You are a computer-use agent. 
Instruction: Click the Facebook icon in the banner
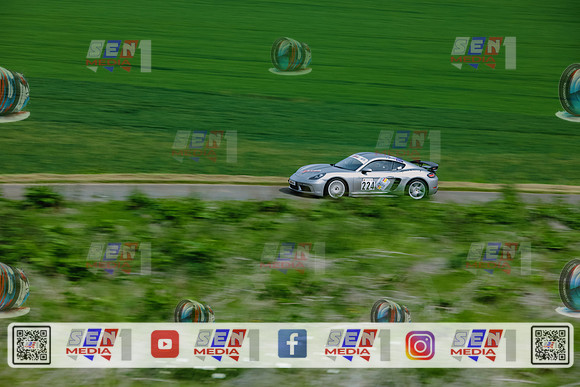[x=292, y=344]
